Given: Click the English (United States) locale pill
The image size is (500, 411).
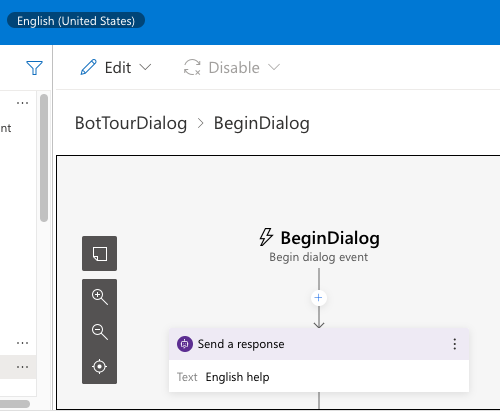Looking at the screenshot, I should (x=76, y=21).
